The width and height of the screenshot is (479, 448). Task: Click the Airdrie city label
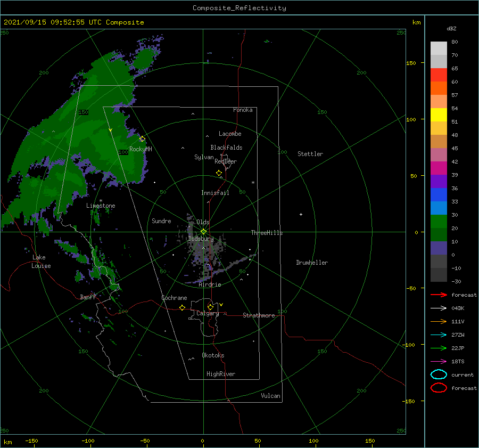[x=210, y=284]
